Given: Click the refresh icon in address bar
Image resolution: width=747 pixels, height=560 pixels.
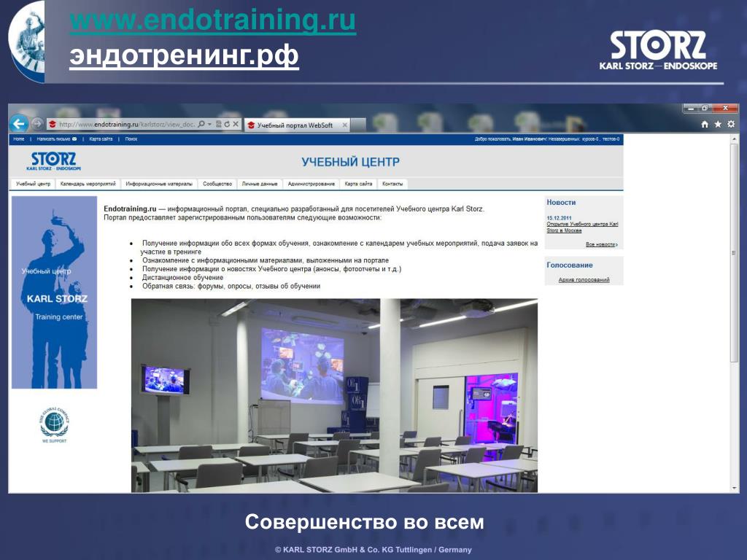Looking at the screenshot, I should [228, 125].
